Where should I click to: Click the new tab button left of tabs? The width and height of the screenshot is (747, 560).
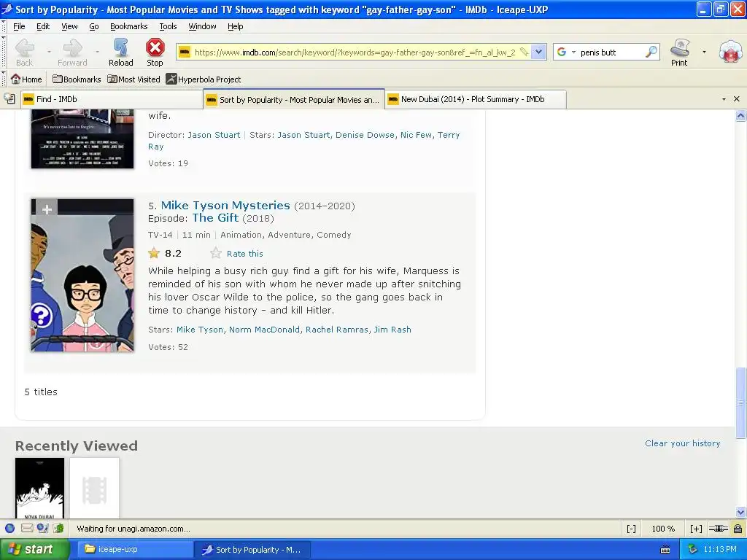click(x=9, y=98)
